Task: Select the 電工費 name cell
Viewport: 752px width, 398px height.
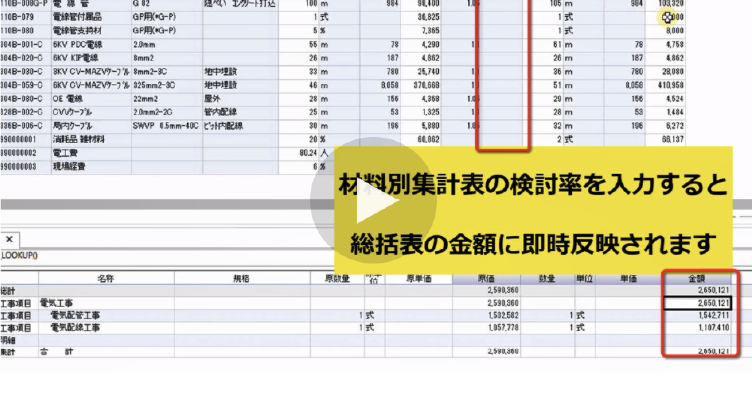Action: click(x=91, y=153)
